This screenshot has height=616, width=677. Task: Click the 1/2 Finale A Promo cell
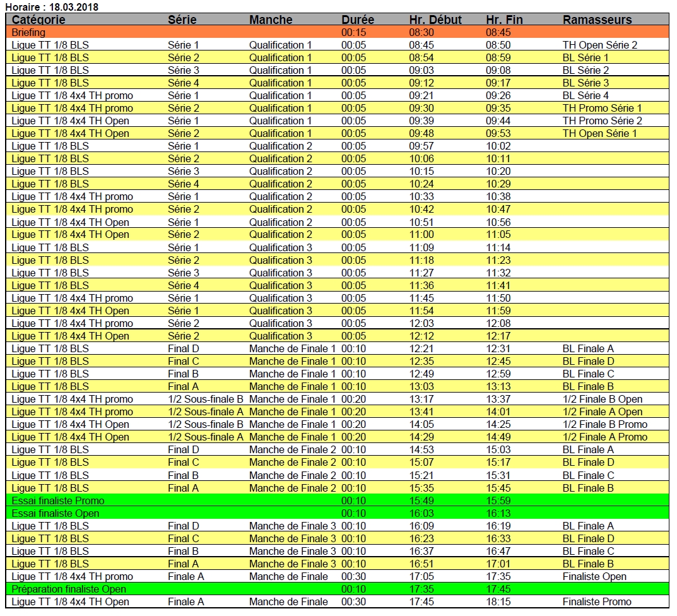[604, 437]
